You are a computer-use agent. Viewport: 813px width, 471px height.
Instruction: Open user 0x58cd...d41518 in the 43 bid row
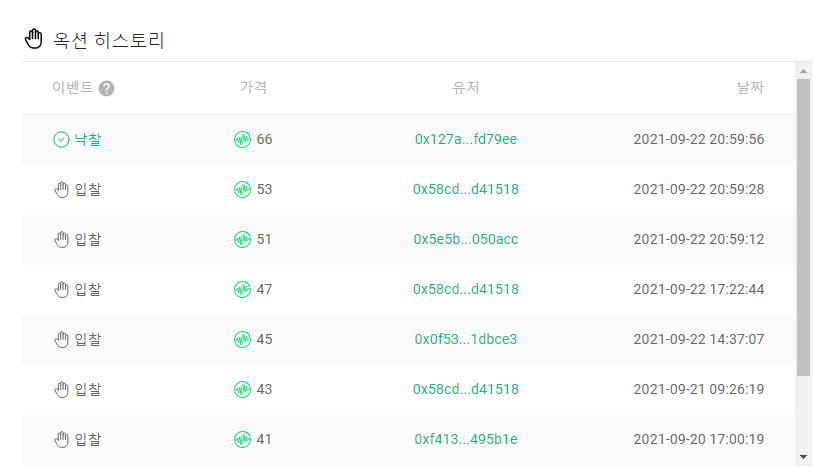[x=466, y=389]
